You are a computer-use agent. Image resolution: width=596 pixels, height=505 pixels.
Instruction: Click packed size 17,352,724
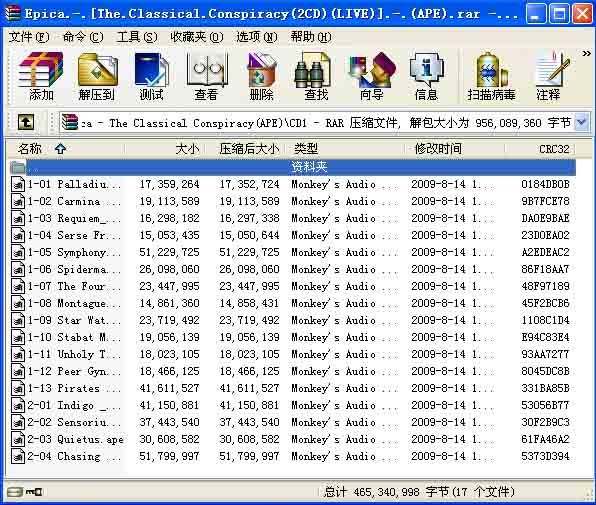pos(249,184)
